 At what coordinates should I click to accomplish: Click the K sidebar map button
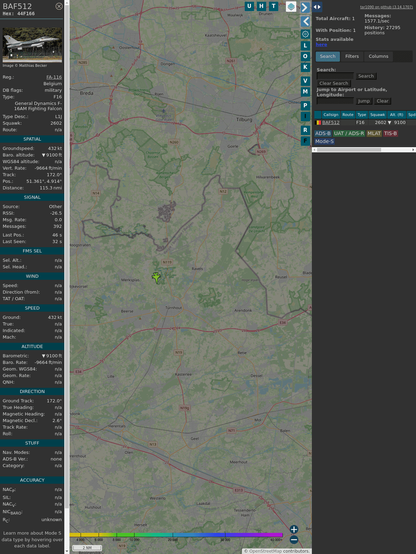pyautogui.click(x=305, y=67)
